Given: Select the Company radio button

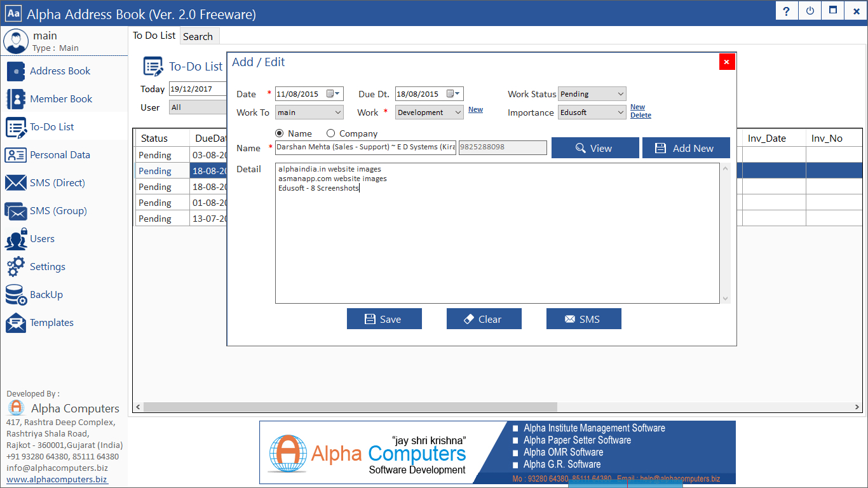Looking at the screenshot, I should point(330,133).
